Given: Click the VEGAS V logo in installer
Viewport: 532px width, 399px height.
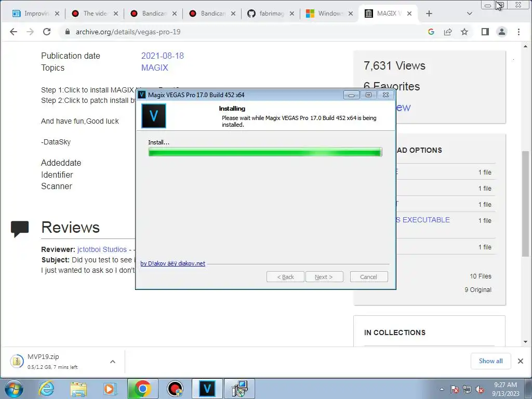Looking at the screenshot, I should (154, 116).
